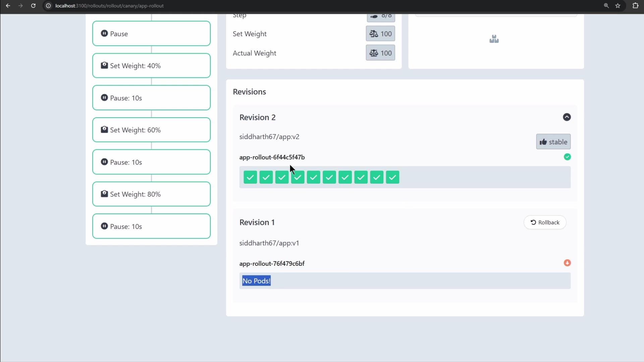Click the seventh green pod checkmark in Revision 2
This screenshot has height=362, width=644.
click(x=345, y=177)
